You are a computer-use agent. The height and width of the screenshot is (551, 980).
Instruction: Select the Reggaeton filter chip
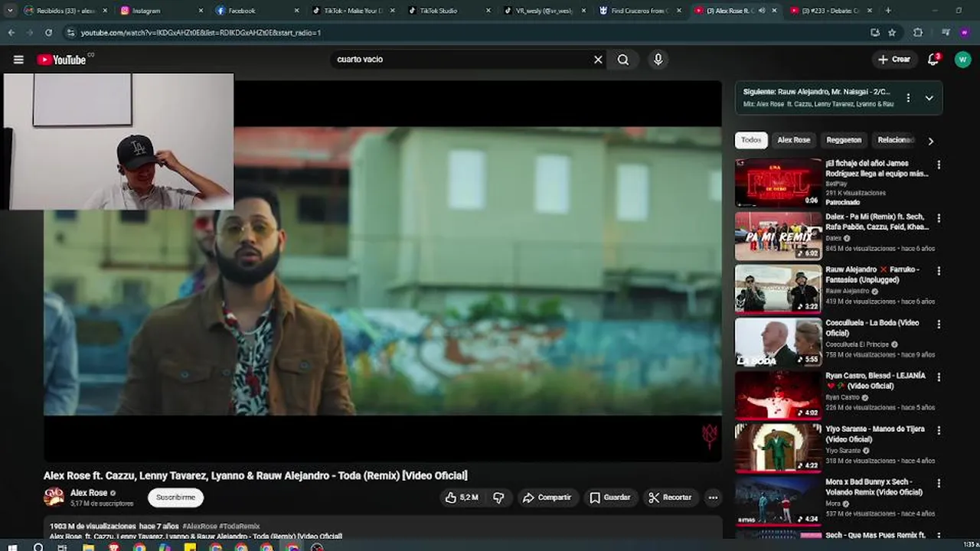(x=844, y=140)
